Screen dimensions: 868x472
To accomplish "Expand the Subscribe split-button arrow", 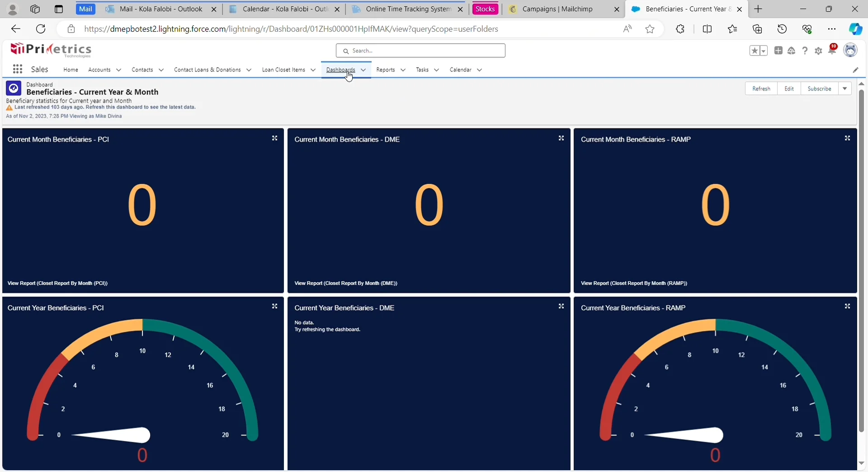I will (845, 89).
